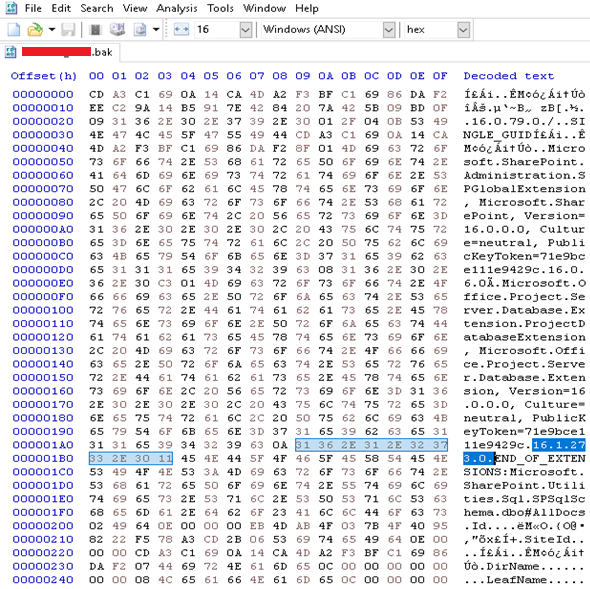Click offset row 000000D0
Screen dimensions: 590x589
point(43,269)
